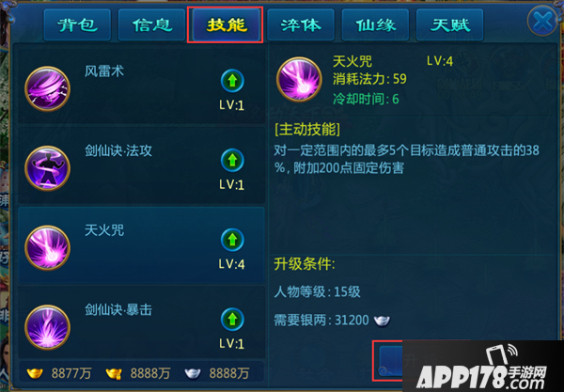Switch to the 仙缘 tab
Image resolution: width=564 pixels, height=392 pixels.
(375, 25)
